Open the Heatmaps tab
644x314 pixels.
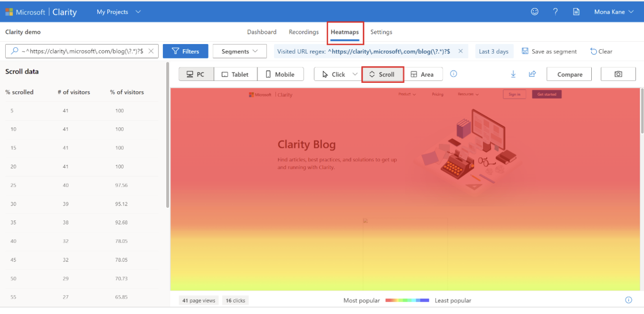point(345,32)
